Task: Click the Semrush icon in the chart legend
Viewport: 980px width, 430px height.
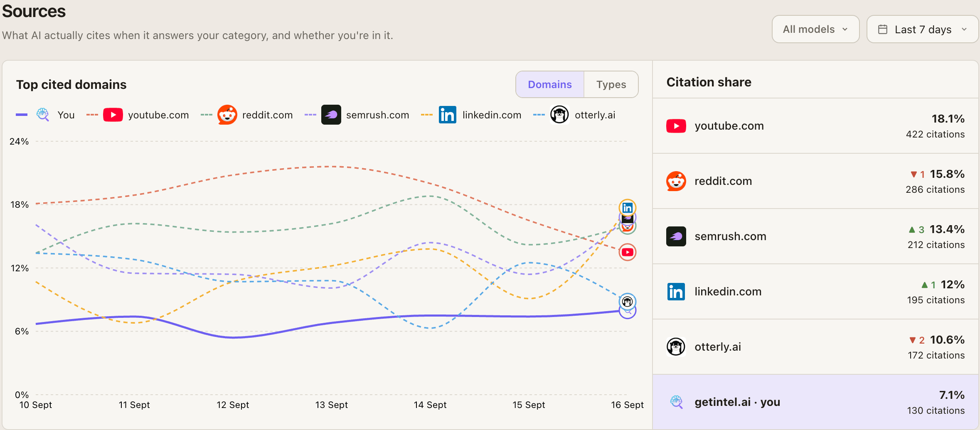Action: coord(331,115)
